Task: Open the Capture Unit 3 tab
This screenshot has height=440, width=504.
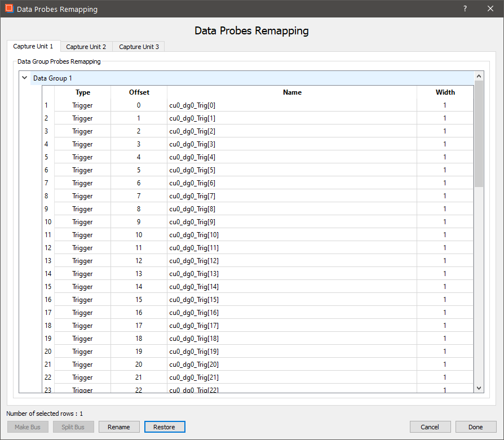Action: [139, 47]
